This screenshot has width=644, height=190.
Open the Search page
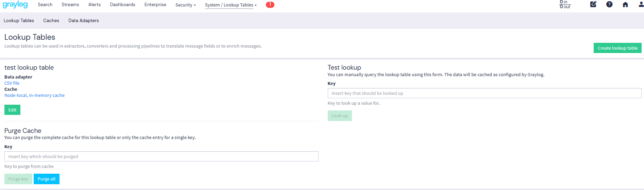point(45,5)
